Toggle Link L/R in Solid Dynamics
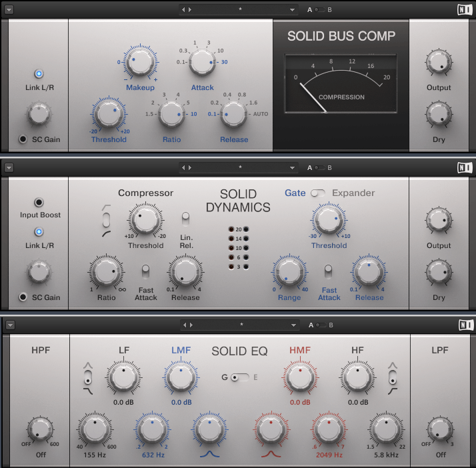The image size is (476, 468). coord(39,232)
